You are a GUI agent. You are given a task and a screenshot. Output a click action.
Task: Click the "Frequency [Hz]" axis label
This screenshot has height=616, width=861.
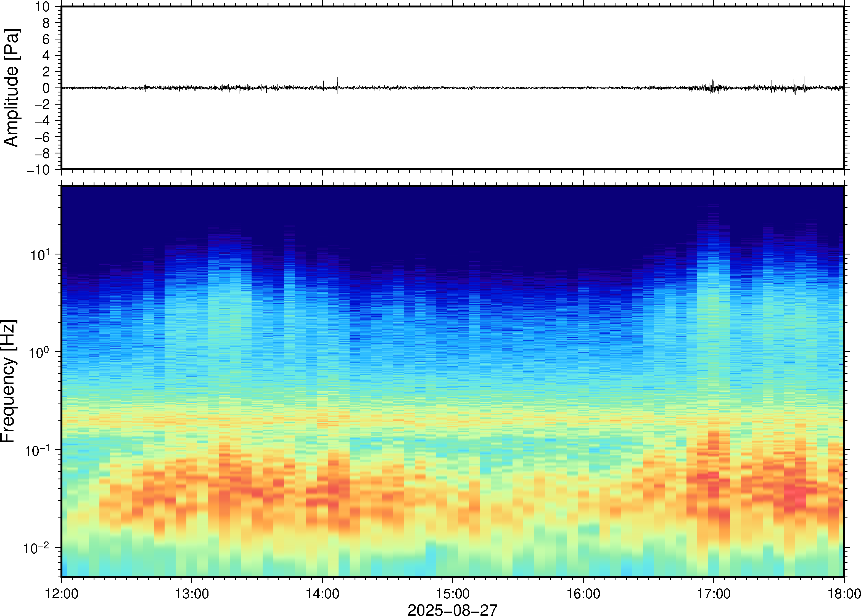pyautogui.click(x=8, y=381)
